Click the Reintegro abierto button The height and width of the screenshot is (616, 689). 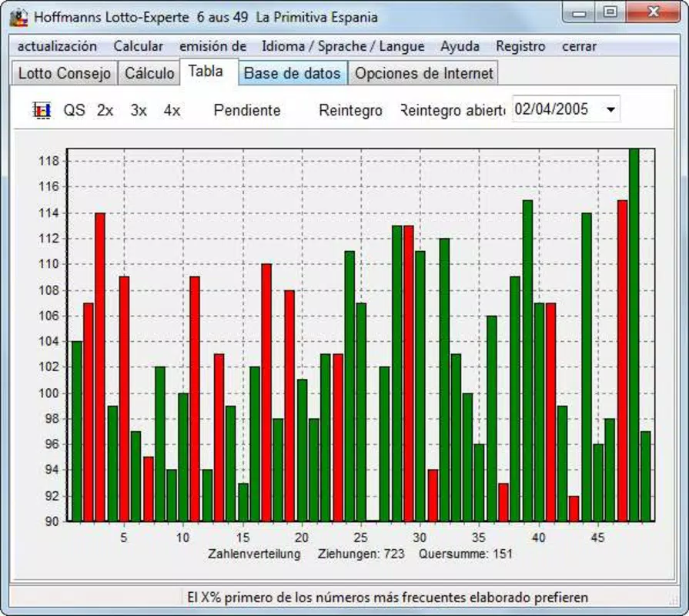453,110
